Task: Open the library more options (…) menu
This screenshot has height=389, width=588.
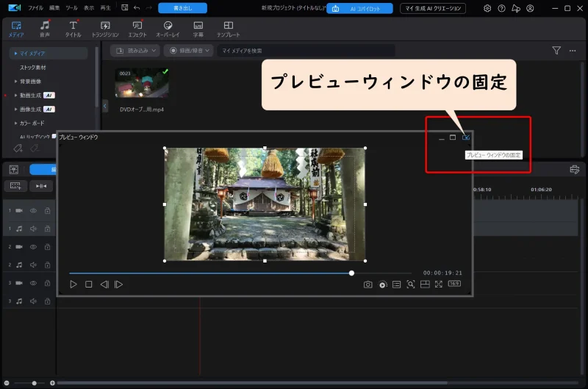Action: [573, 50]
